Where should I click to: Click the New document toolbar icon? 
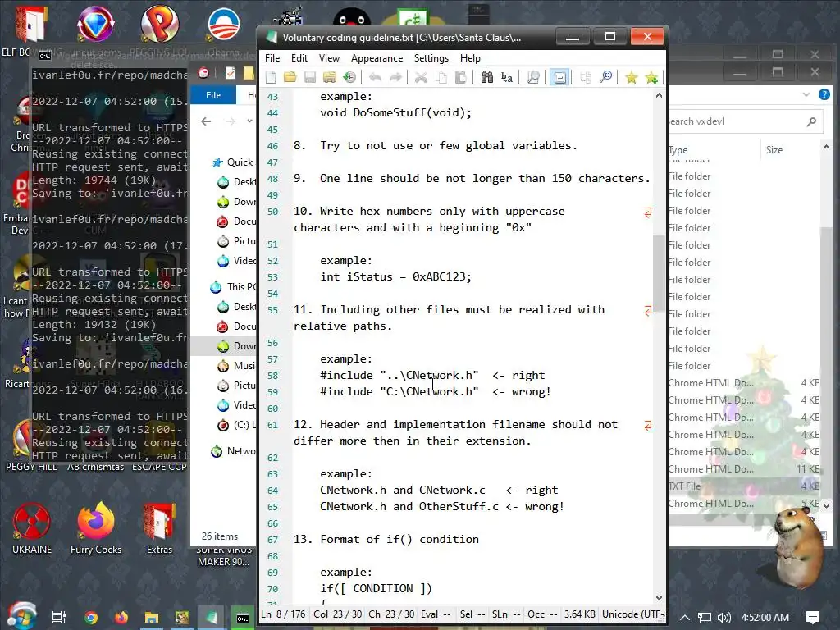pos(271,78)
